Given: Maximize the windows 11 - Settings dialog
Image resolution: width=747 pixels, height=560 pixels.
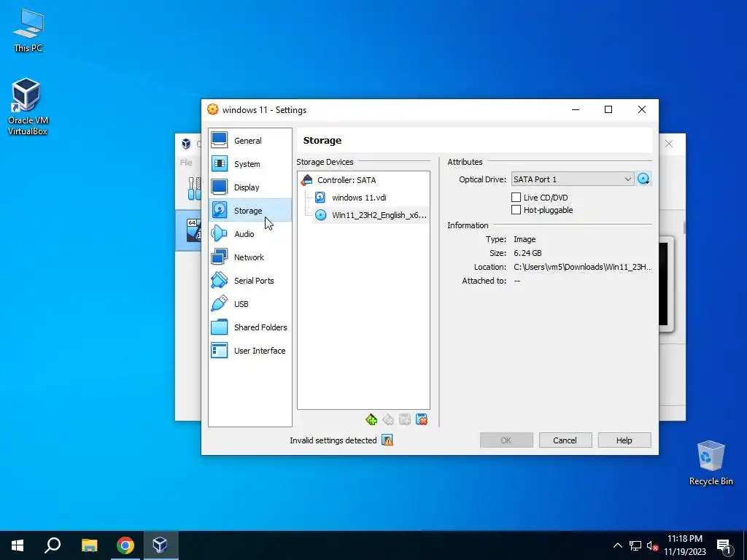Looking at the screenshot, I should [x=608, y=109].
